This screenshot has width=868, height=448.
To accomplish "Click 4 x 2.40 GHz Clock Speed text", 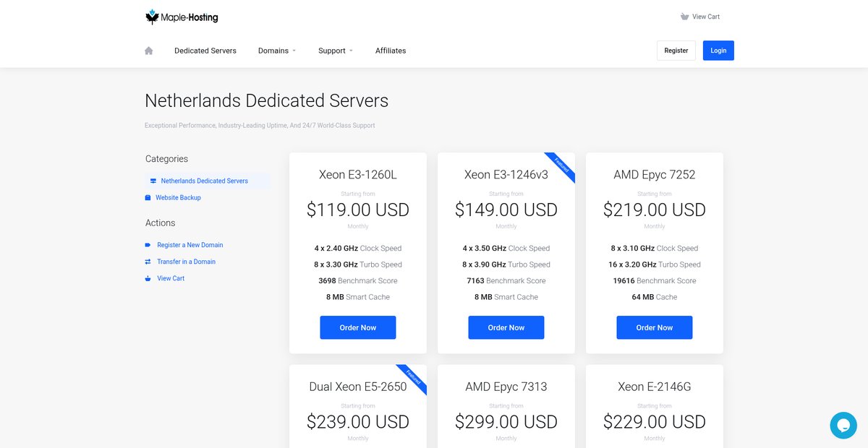I will click(x=358, y=249).
